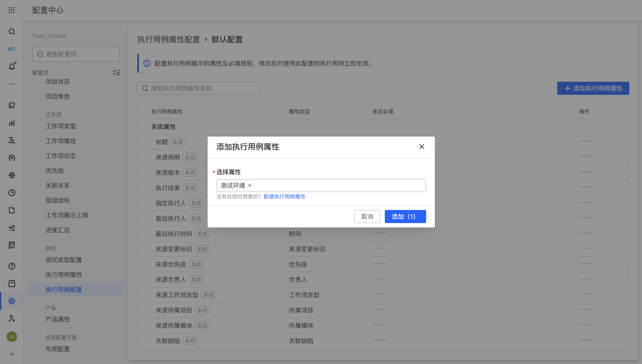Open the infinity loop icon in rail
This screenshot has width=642, height=364.
coord(12,49)
